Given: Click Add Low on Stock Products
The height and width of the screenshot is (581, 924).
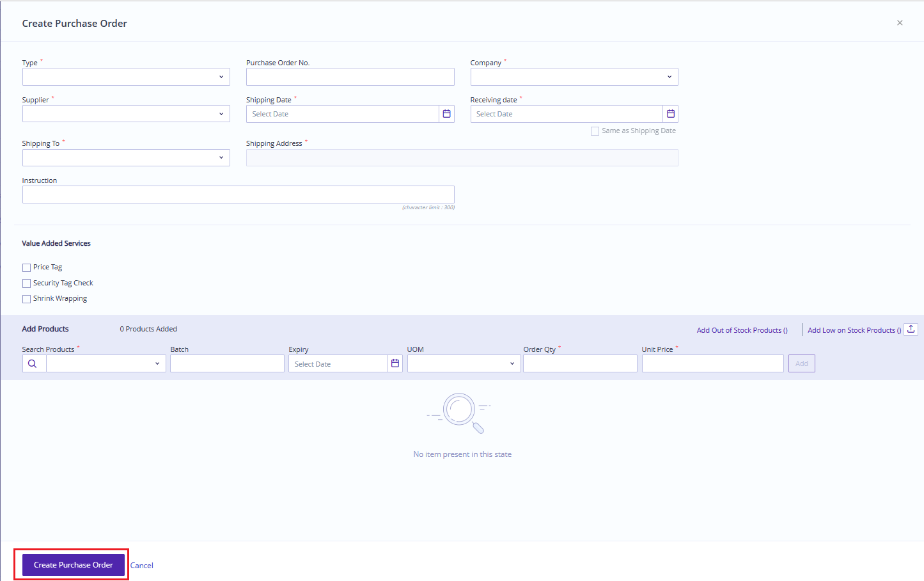Looking at the screenshot, I should (x=854, y=330).
